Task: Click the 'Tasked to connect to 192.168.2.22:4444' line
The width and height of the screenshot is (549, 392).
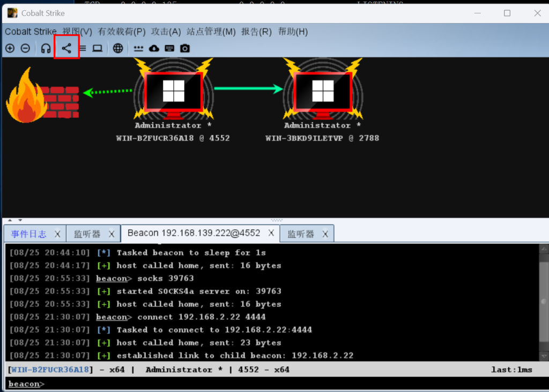Action: point(214,330)
